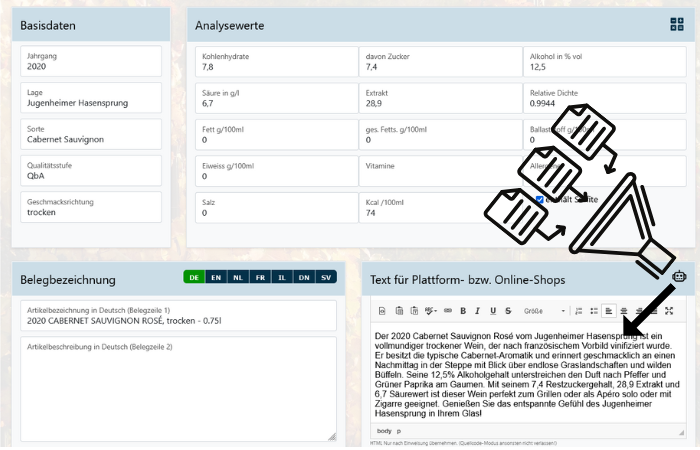Click the Sorte field 'Cabernet Sauvignon'
This screenshot has height=450, width=700.
pos(91,134)
